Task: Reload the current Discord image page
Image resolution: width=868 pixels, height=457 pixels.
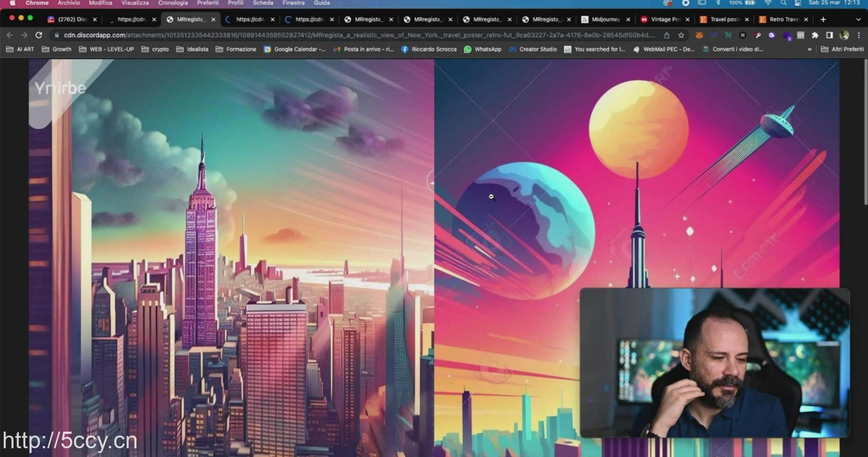Action: pyautogui.click(x=38, y=35)
